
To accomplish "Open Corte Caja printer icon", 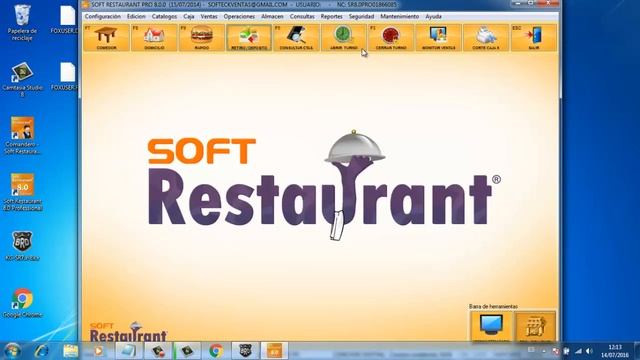I will click(486, 38).
